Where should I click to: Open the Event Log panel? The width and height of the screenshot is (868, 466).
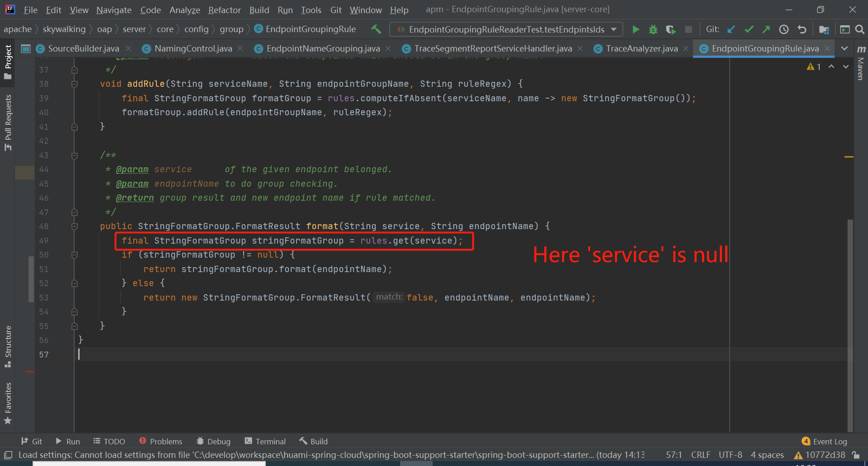825,441
